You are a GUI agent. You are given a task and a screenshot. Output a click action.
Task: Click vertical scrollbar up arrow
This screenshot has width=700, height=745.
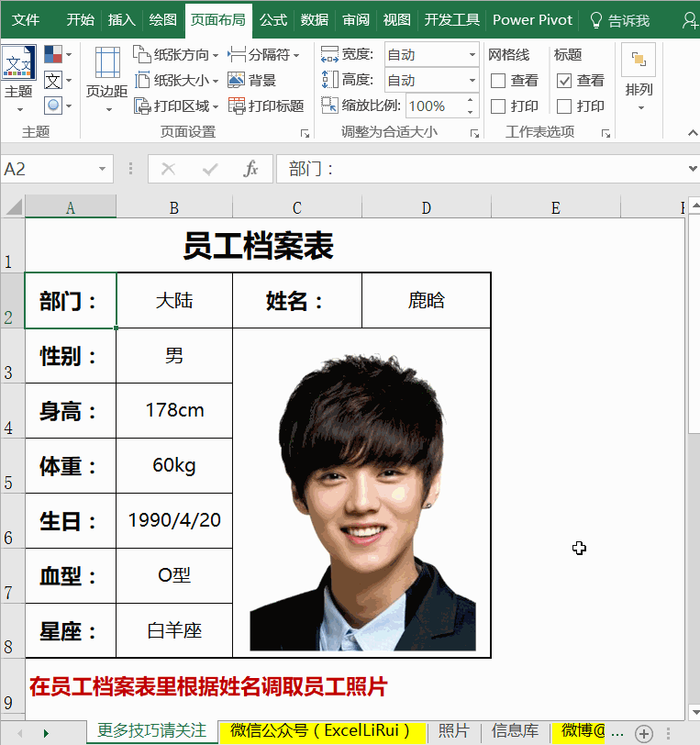coord(694,206)
